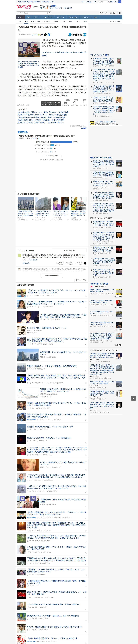Click the comment count icon 1315
Viewport: 138px width, 644px height.
tap(35, 35)
